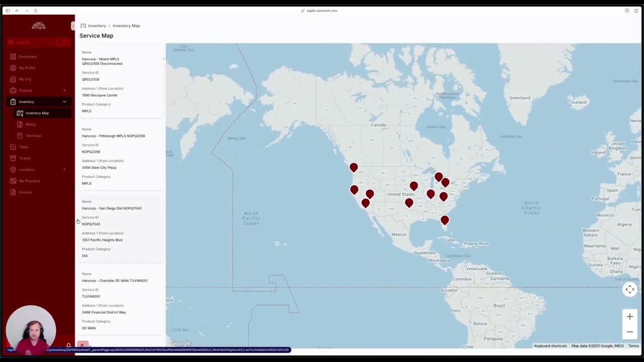The image size is (644, 362).
Task: Click the map pin over Dallas, Texas
Action: (x=409, y=203)
